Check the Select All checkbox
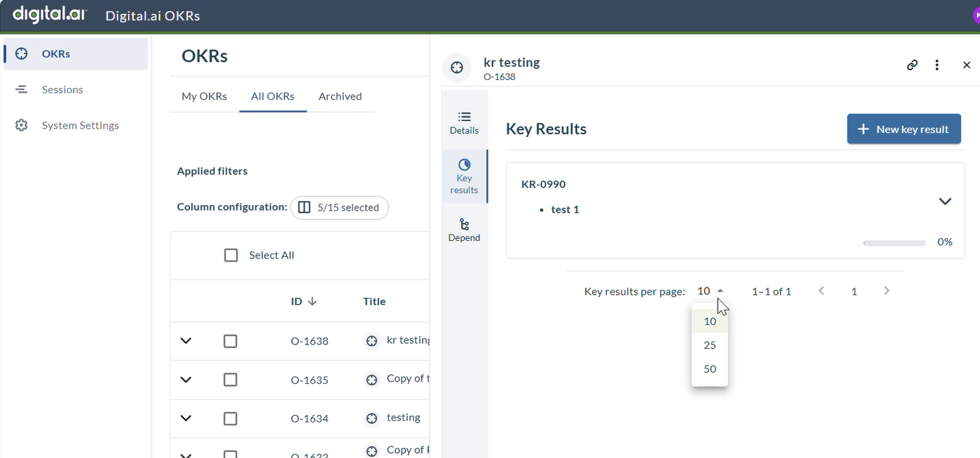This screenshot has height=458, width=980. [x=231, y=255]
